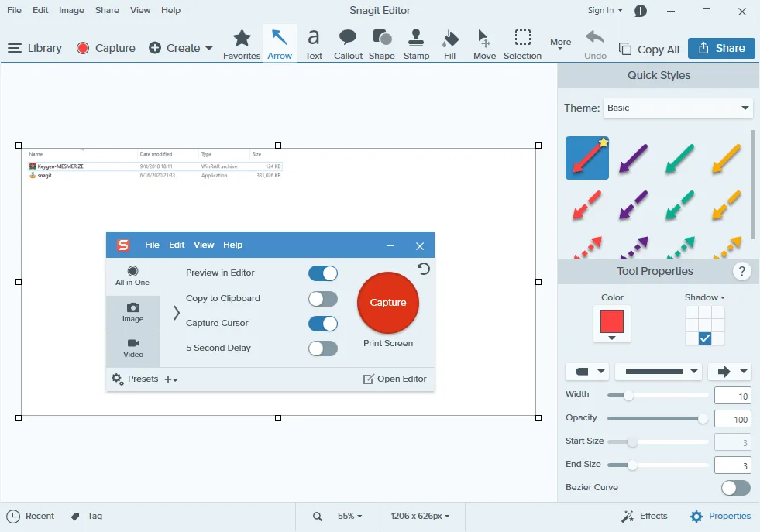Choose the Fill bucket tool

pos(449,44)
